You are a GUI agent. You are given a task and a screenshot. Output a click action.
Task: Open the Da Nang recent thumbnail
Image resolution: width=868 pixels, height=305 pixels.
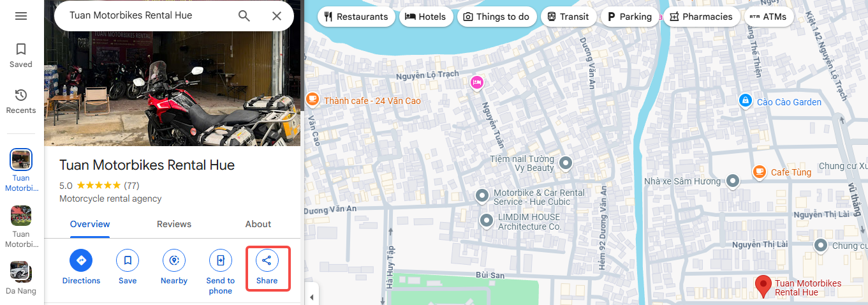click(x=21, y=278)
